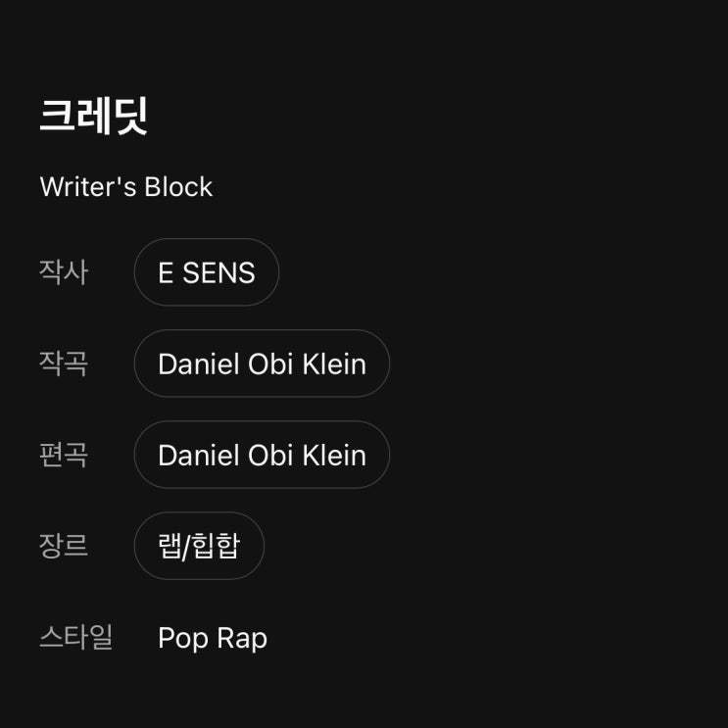This screenshot has width=728, height=728.
Task: Click the 작곡 label
Action: (x=64, y=364)
